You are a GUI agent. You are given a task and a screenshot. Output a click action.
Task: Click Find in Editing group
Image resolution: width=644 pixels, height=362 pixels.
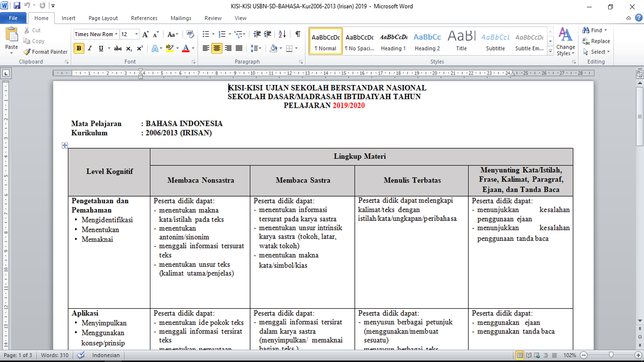[595, 30]
